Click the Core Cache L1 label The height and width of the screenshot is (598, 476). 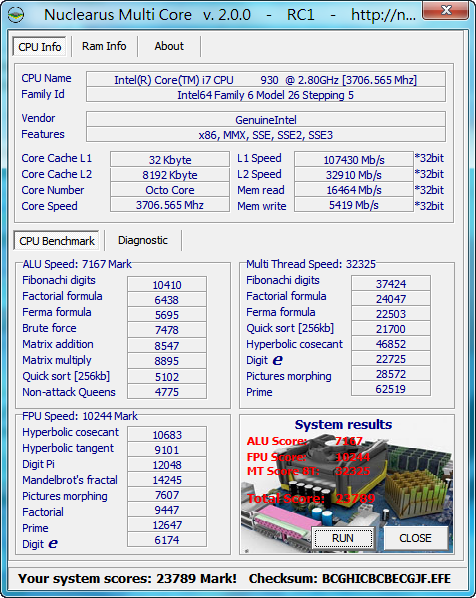56,158
